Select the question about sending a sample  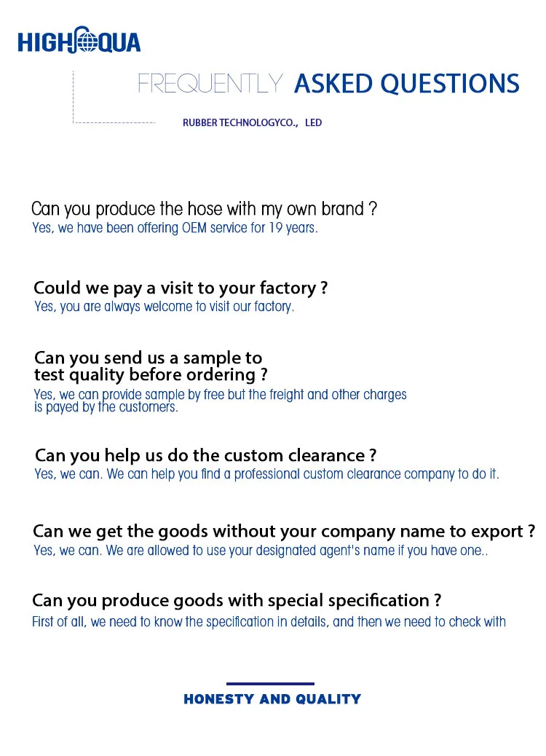(148, 358)
